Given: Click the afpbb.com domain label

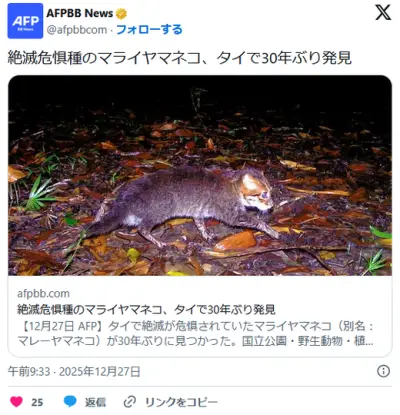Looking at the screenshot, I should coord(43,293).
